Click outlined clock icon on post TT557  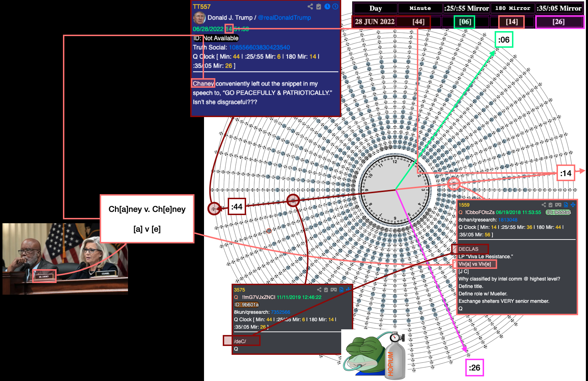click(x=335, y=6)
